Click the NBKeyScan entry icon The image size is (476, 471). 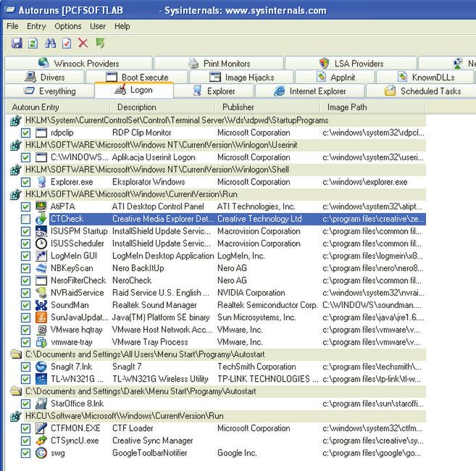tap(41, 268)
